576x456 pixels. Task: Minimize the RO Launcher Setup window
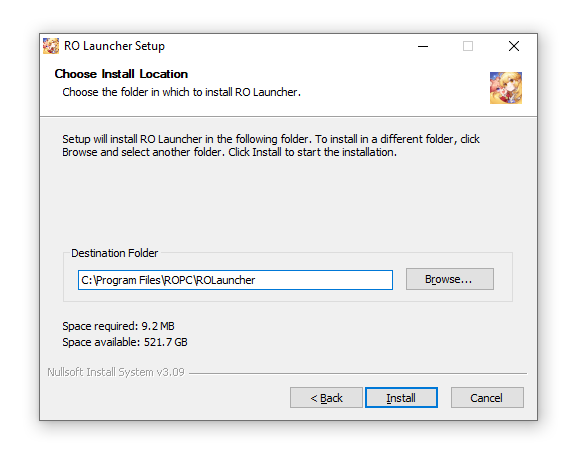(x=423, y=46)
